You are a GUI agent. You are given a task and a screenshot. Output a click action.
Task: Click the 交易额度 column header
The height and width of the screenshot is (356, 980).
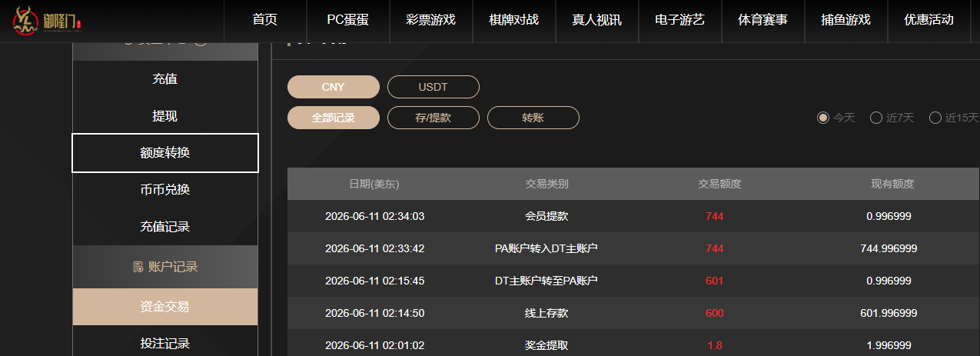(x=719, y=184)
